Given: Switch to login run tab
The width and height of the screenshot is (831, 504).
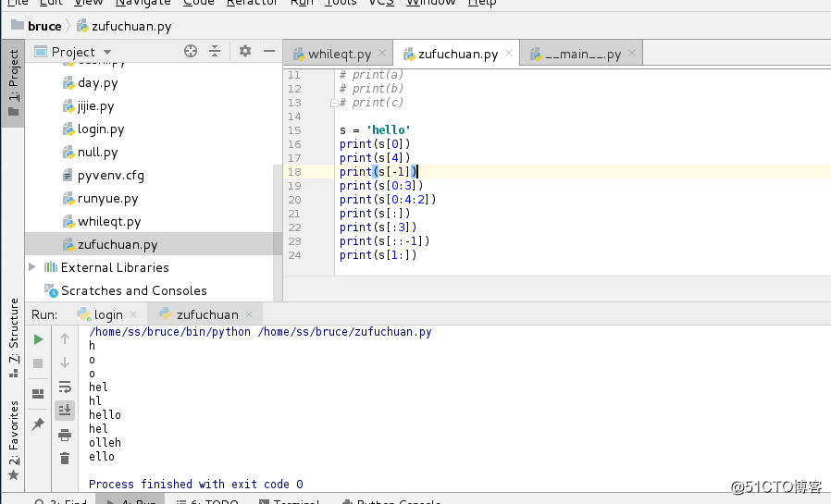Looking at the screenshot, I should pos(108,315).
